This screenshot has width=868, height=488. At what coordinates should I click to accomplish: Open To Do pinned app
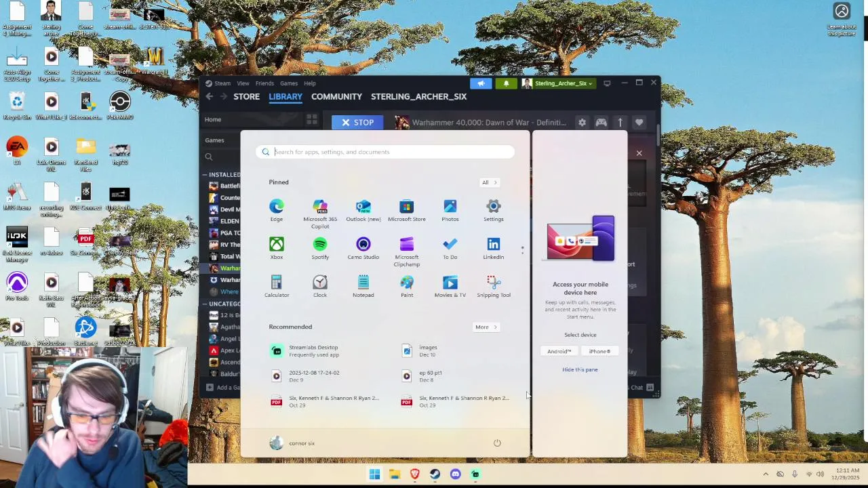pyautogui.click(x=450, y=248)
